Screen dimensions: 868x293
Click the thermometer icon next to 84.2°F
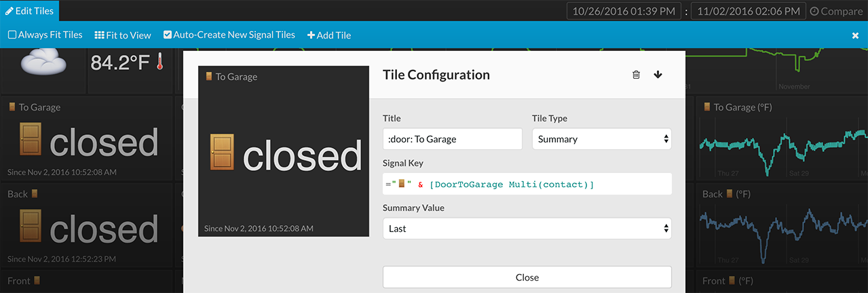click(161, 63)
